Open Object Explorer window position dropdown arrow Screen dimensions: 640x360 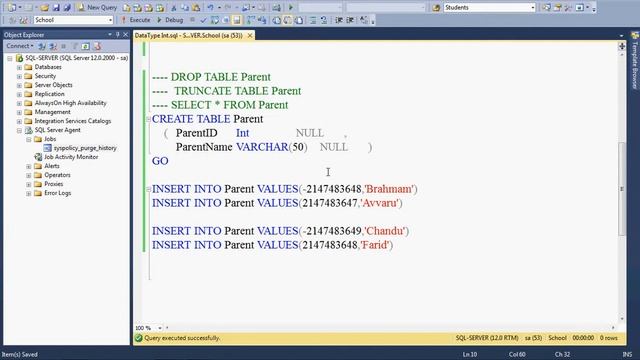click(x=110, y=35)
